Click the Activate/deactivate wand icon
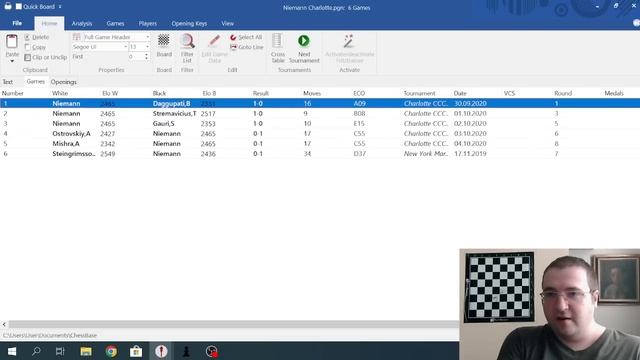Viewport: 640px width, 360px height. pos(349,41)
